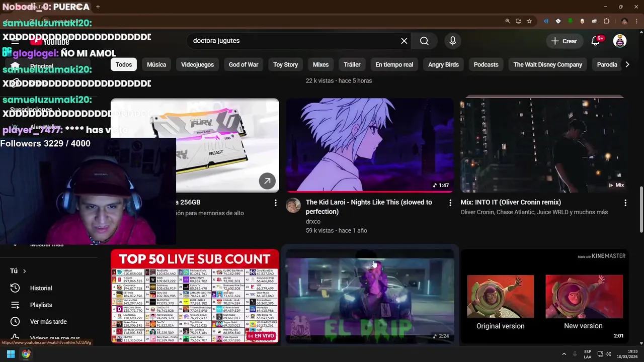
Task: Open The Kid Laroi video title
Action: (369, 207)
